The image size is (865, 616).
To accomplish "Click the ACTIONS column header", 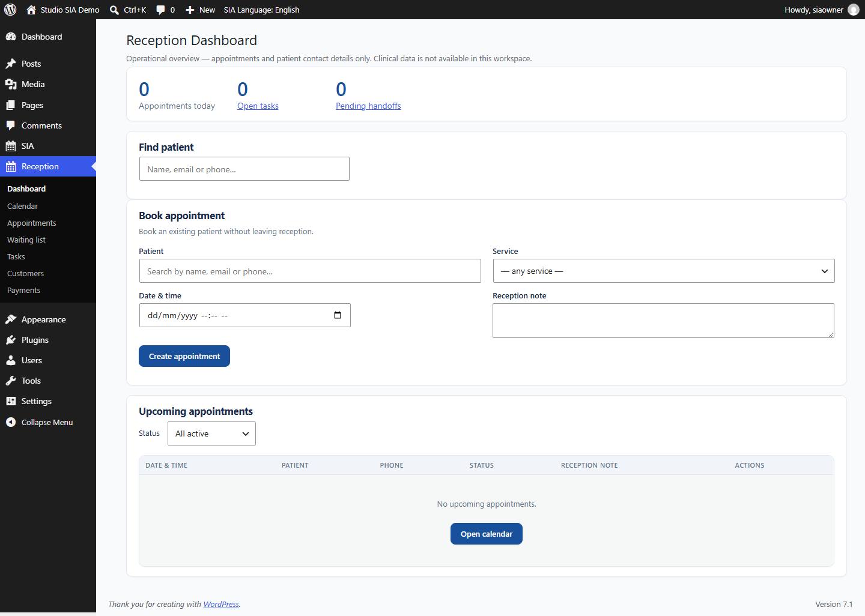I will (x=750, y=465).
